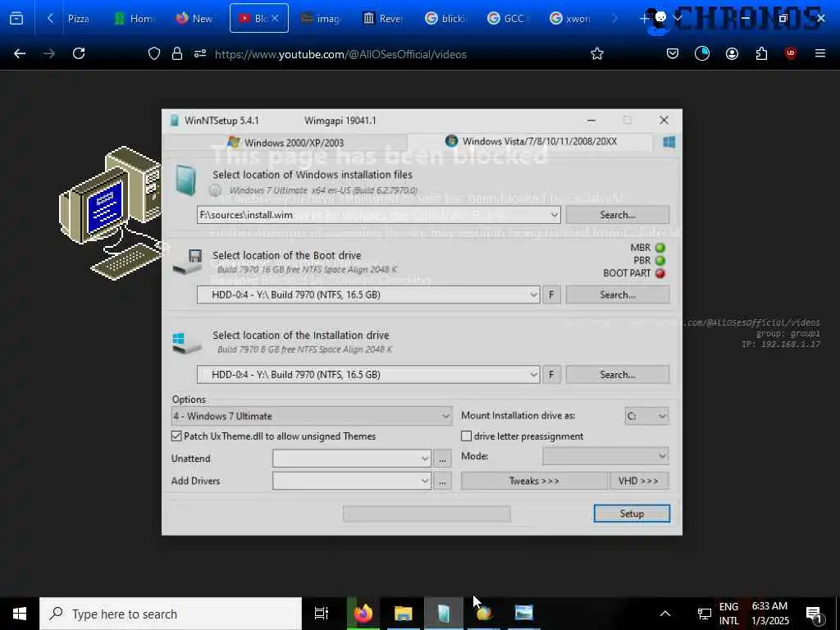Click Search for installation files
This screenshot has width=840, height=630.
(618, 215)
